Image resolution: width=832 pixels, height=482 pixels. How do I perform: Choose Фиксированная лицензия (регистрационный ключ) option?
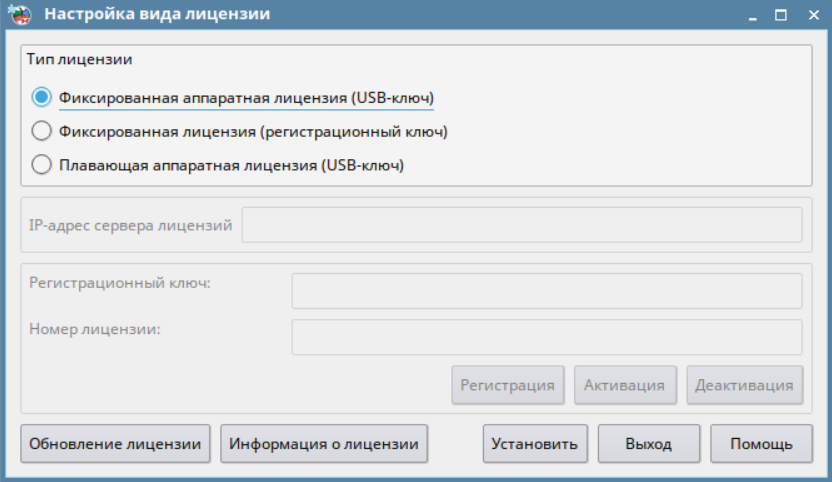tap(41, 131)
